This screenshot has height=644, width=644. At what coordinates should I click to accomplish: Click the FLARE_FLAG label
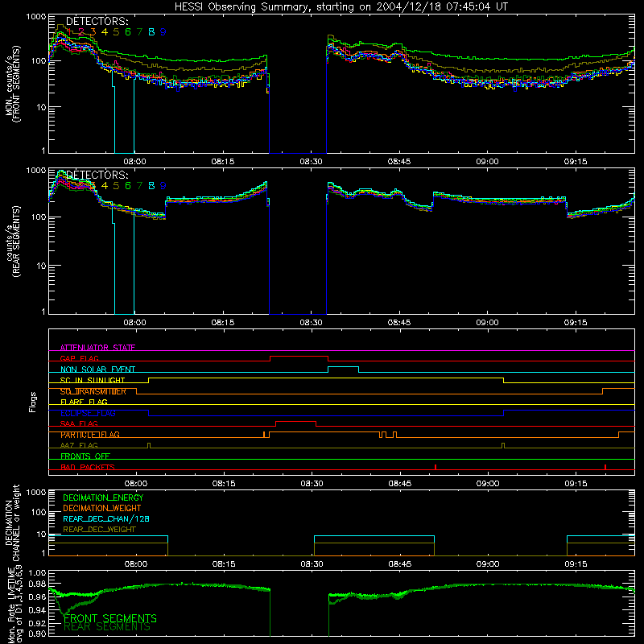click(84, 402)
